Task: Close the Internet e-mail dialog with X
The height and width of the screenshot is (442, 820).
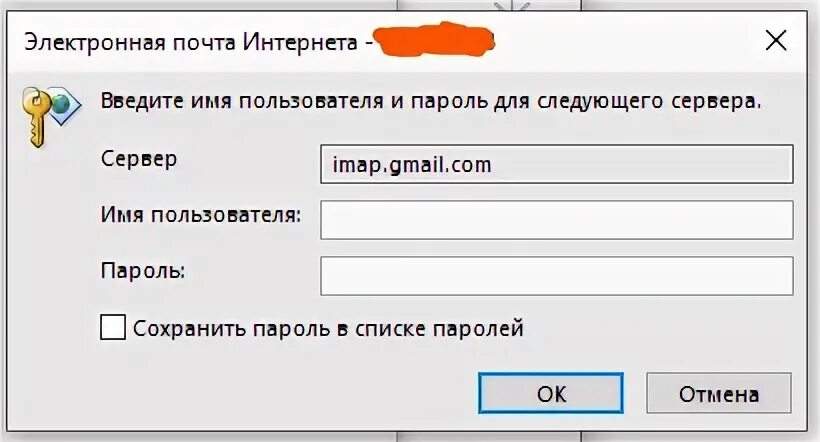Action: click(776, 41)
